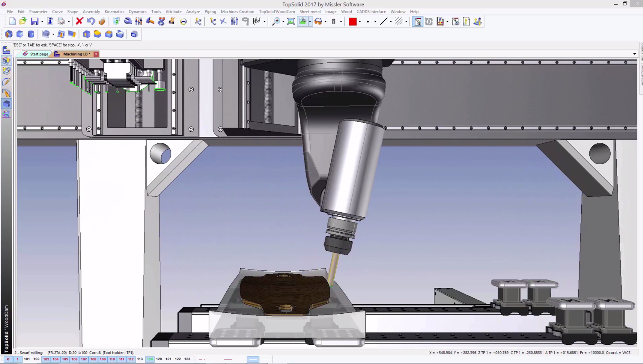Click the Save floppy disk icon

(x=34, y=22)
